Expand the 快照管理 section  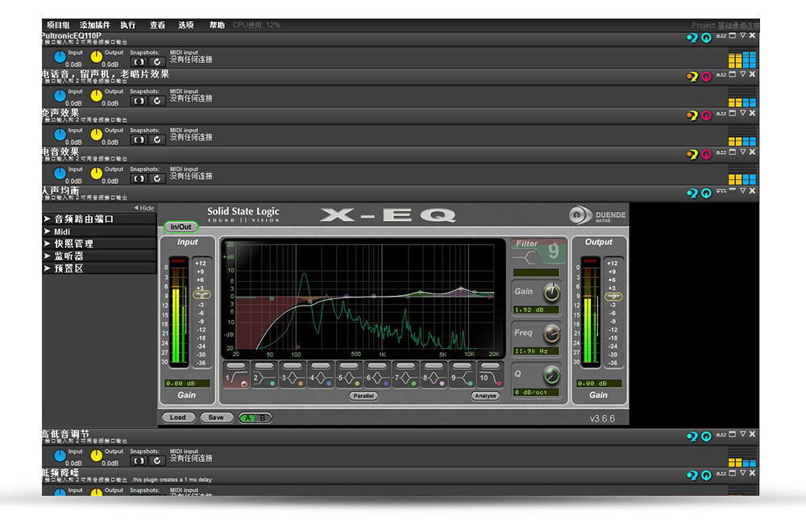coord(99,243)
